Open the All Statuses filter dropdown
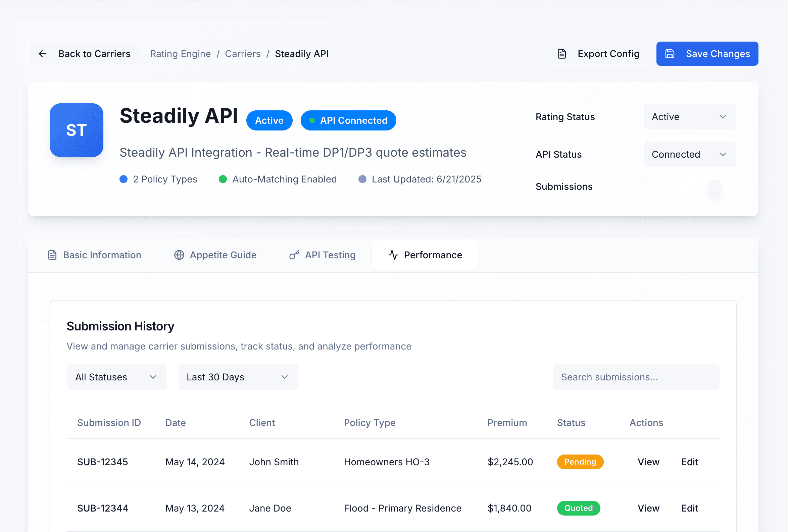Screen dimensions: 788x532 pos(116,377)
